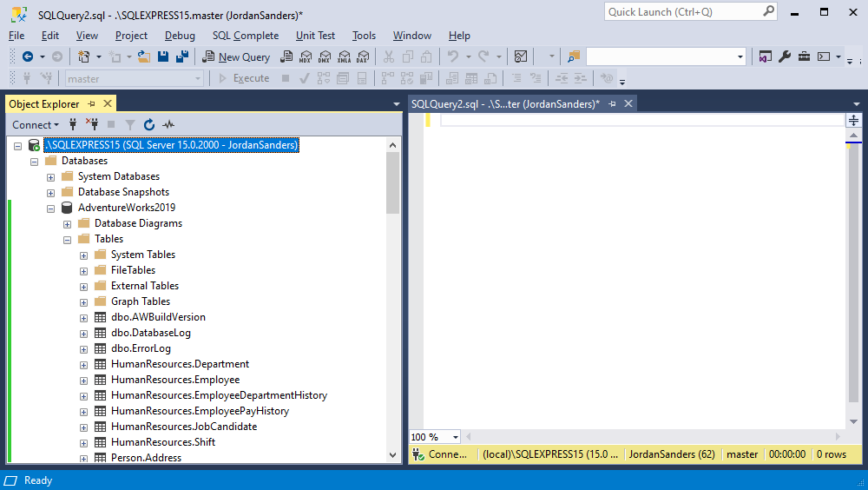Click the connection status icon in status bar
Viewport: 868px width, 490px height.
point(418,454)
